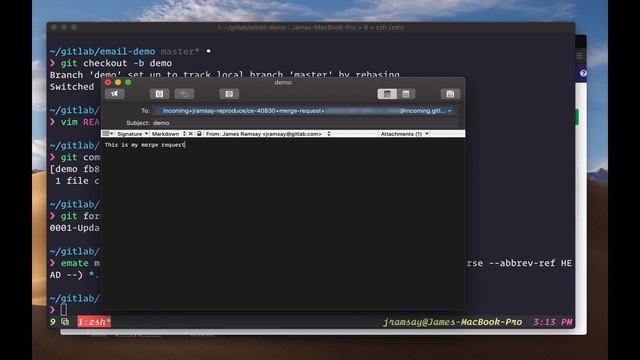The height and width of the screenshot is (360, 640).
Task: Zoom the demo compose window with green button
Action: point(128,82)
